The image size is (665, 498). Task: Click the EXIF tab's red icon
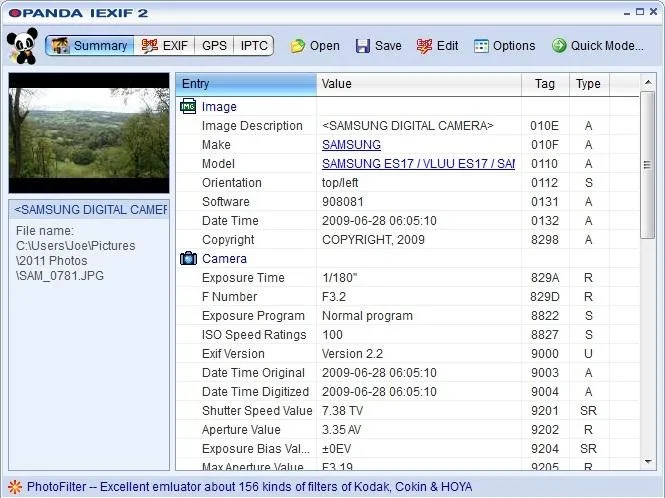149,45
